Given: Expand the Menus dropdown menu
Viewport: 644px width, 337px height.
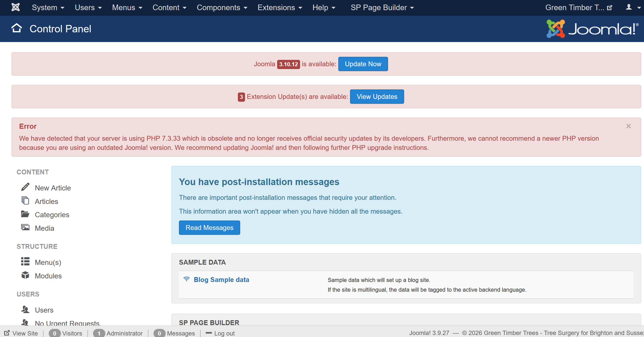Looking at the screenshot, I should tap(127, 7).
